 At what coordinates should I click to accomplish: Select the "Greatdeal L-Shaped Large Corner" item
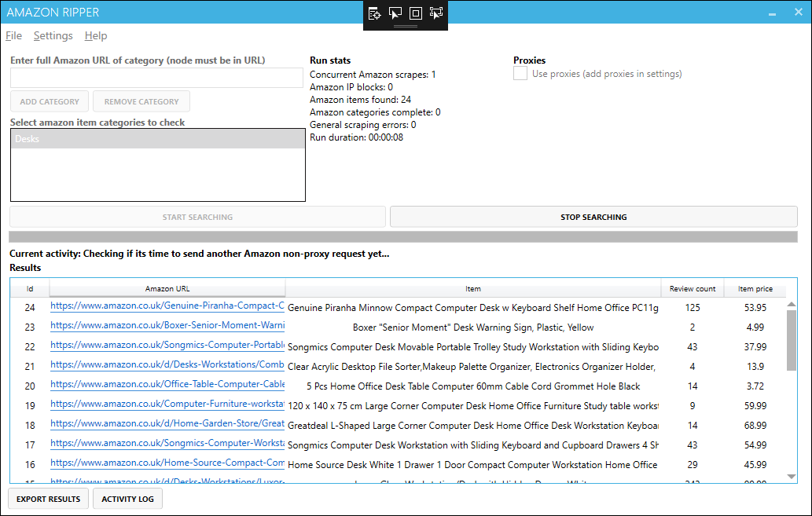pyautogui.click(x=472, y=426)
